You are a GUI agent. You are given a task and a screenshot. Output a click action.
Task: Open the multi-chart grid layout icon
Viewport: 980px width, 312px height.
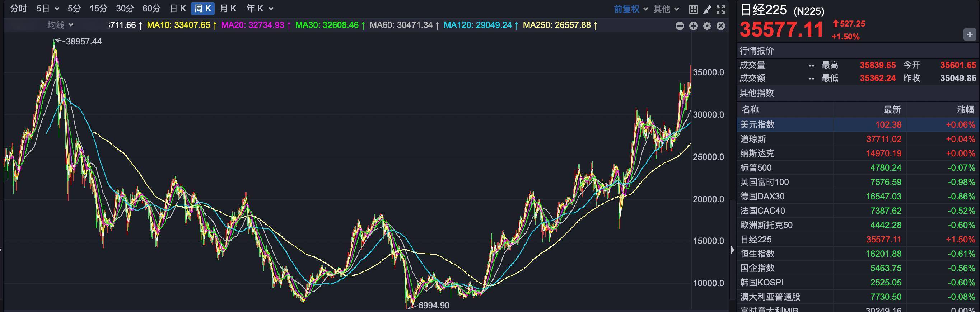[694, 9]
